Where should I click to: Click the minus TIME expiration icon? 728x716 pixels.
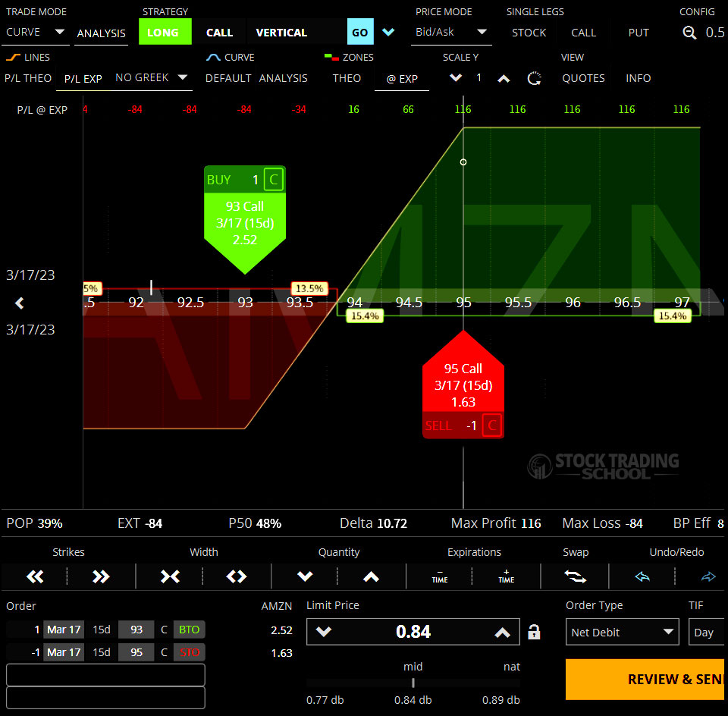pos(440,576)
